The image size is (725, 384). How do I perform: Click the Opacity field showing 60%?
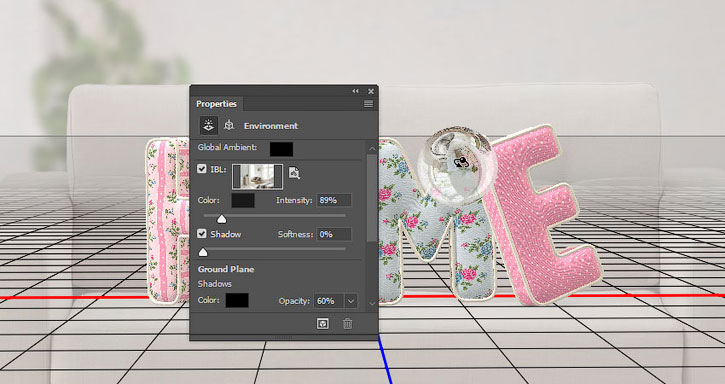[329, 301]
